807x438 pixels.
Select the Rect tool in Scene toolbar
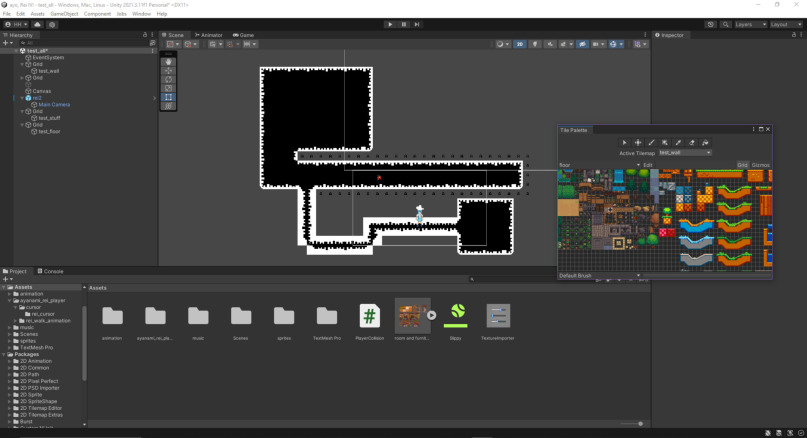pyautogui.click(x=168, y=97)
